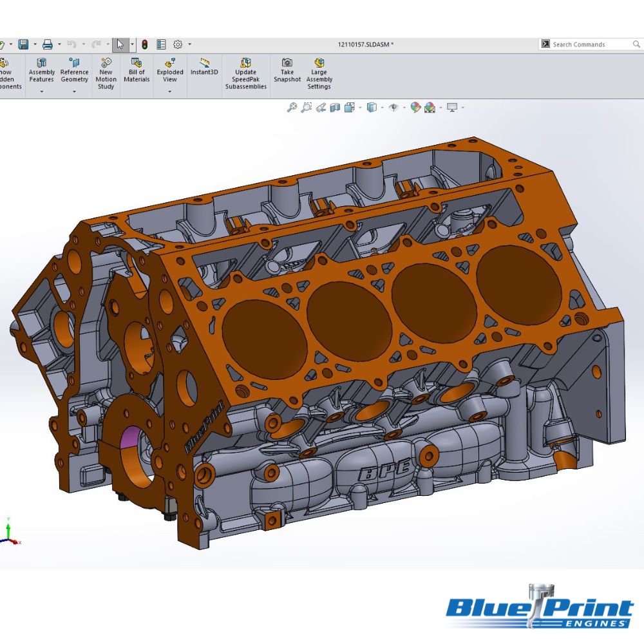The width and height of the screenshot is (644, 644).
Task: Open the Select tool dropdown arrow
Action: point(132,44)
